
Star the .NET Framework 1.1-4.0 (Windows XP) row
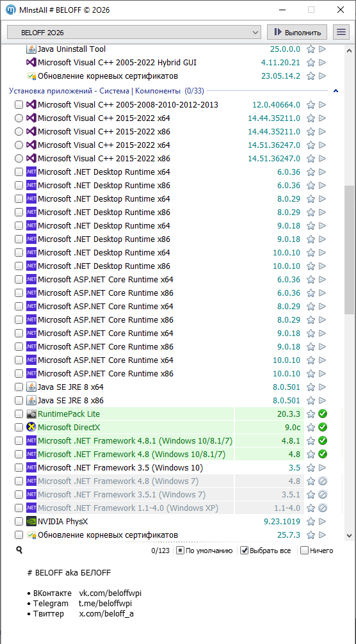311,508
